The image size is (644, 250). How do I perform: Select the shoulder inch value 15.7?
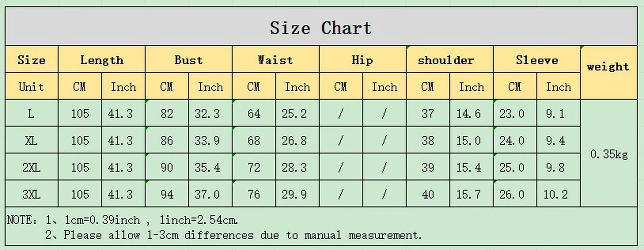tap(468, 194)
